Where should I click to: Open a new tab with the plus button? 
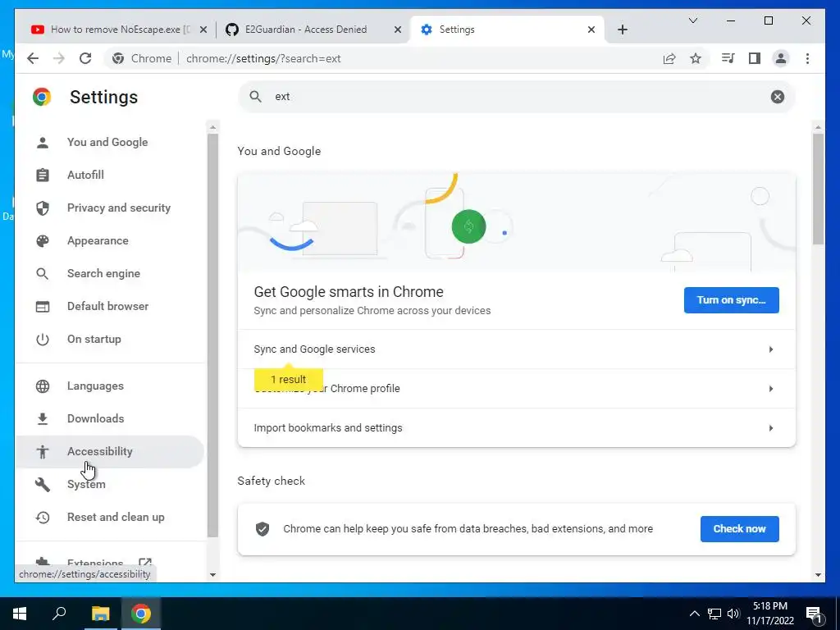pyautogui.click(x=622, y=30)
